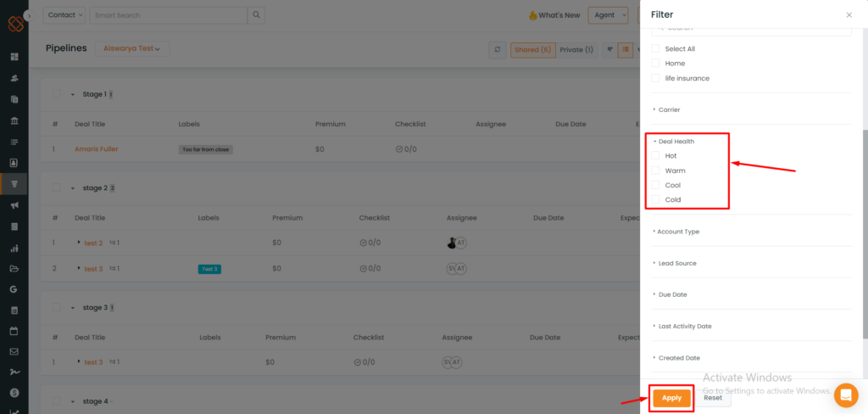Expand the Created Date filter section
Viewport: 868px width, 414px height.
[676, 358]
